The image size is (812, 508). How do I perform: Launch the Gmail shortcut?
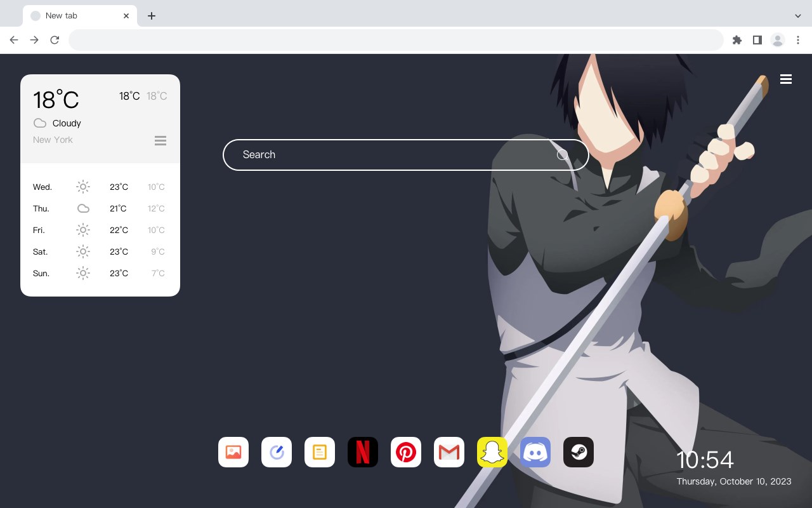pyautogui.click(x=449, y=452)
